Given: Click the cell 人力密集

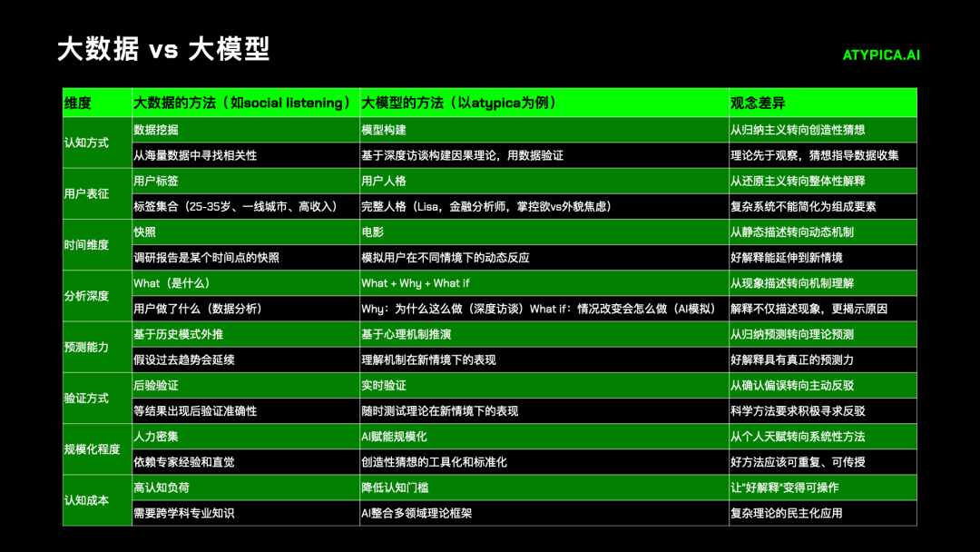Looking at the screenshot, I should click(246, 437).
